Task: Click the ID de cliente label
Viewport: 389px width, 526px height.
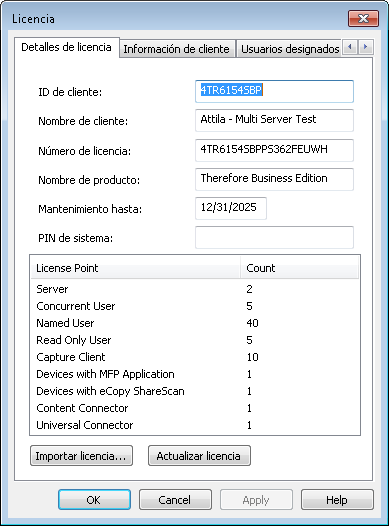Action: (70, 92)
